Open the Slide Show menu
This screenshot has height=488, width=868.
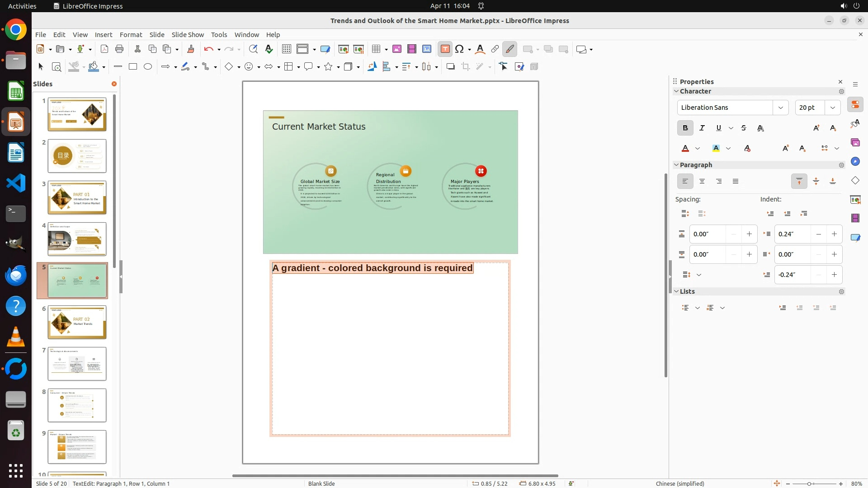click(x=188, y=35)
